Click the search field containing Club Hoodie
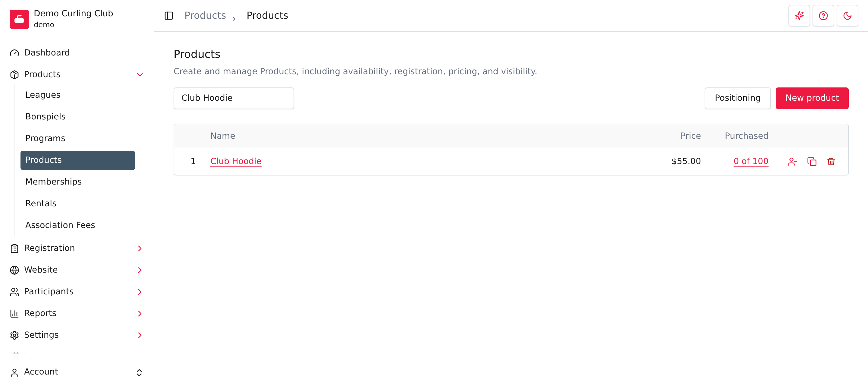The height and width of the screenshot is (392, 868). pos(234,98)
